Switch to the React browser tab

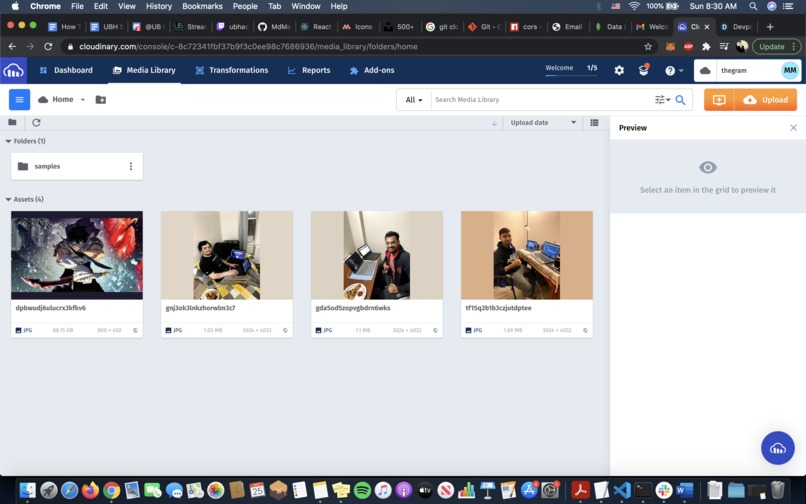316,27
